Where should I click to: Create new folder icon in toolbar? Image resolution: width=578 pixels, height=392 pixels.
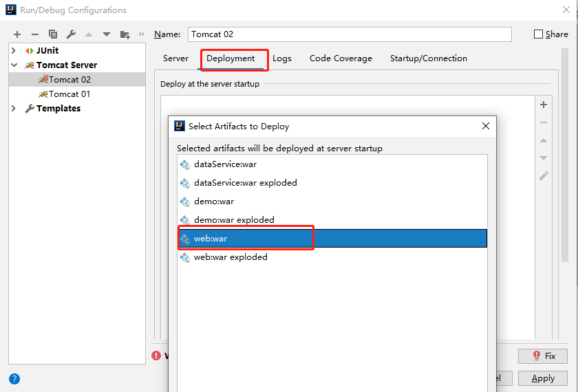[x=125, y=34]
